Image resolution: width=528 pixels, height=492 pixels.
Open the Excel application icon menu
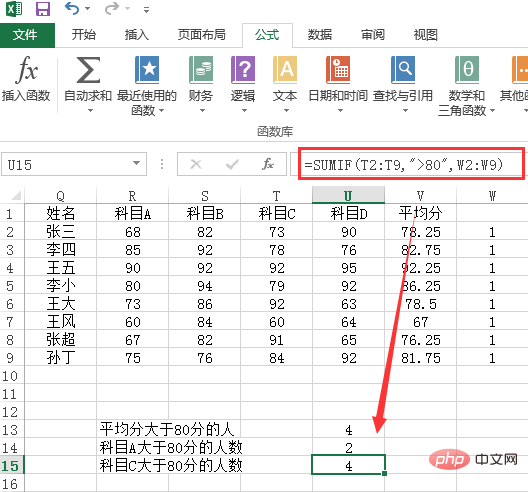pyautogui.click(x=14, y=9)
